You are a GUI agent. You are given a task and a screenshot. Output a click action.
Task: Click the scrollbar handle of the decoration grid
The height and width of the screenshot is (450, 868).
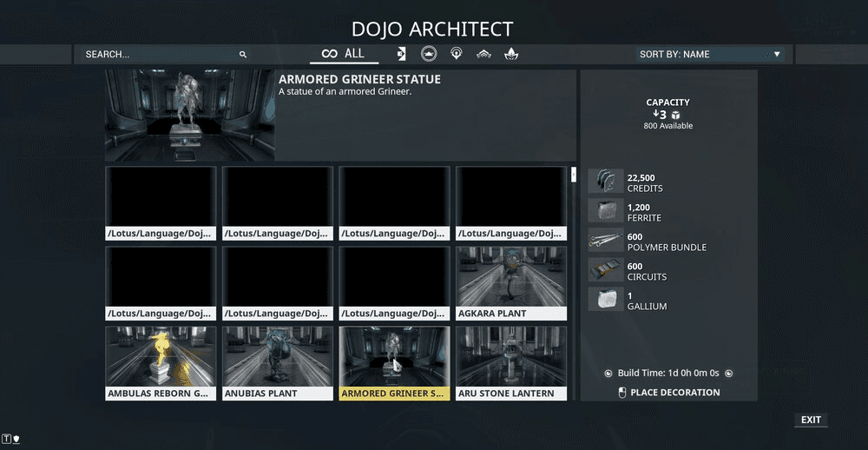[x=574, y=174]
